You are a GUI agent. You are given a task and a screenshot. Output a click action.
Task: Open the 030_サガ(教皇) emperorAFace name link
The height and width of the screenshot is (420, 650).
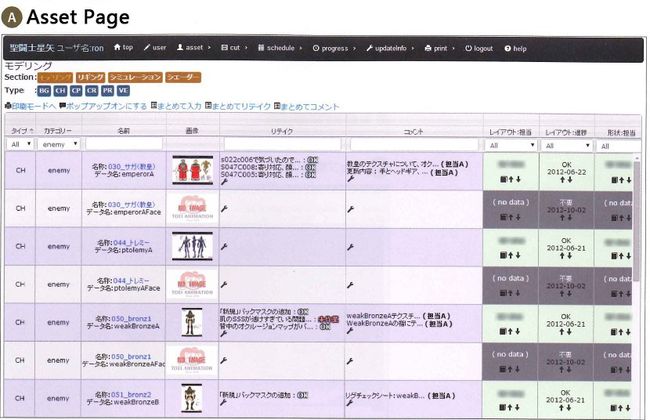[x=131, y=204]
